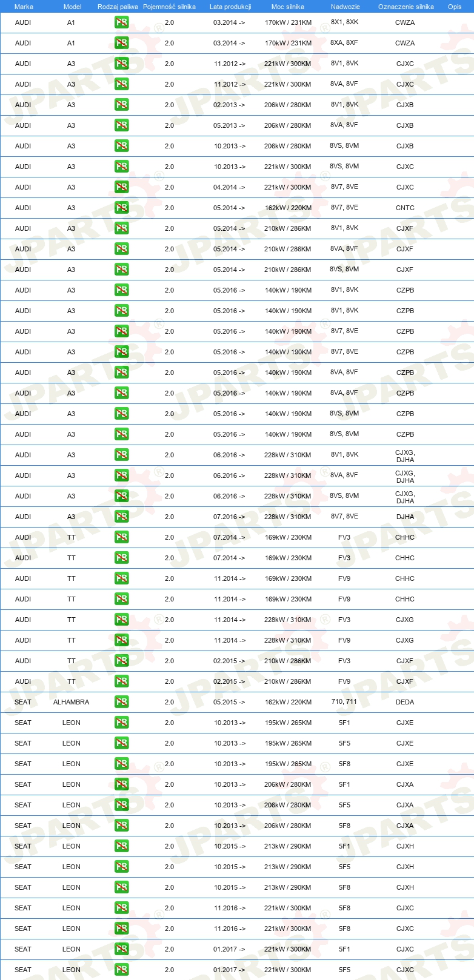Select fuel icon in A3 02.2013 CJXB row

(x=122, y=105)
